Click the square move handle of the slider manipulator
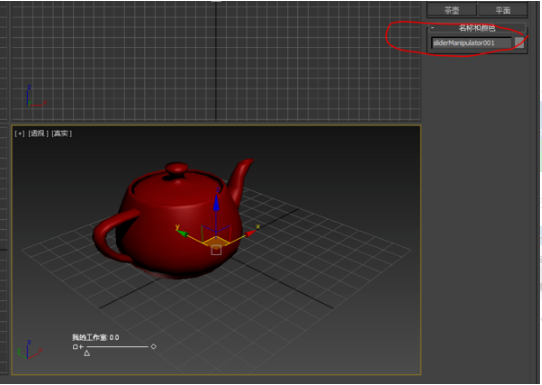Screen dimensions: 542x385 tap(75, 347)
